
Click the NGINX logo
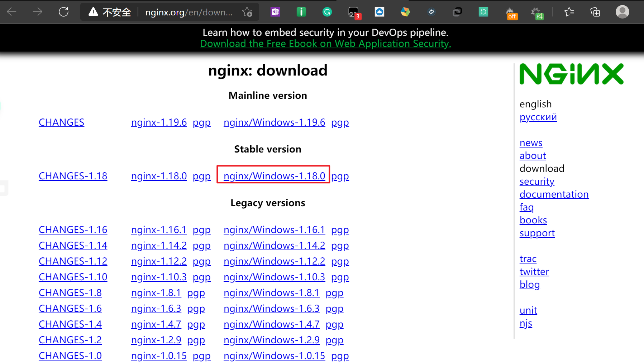click(x=571, y=74)
